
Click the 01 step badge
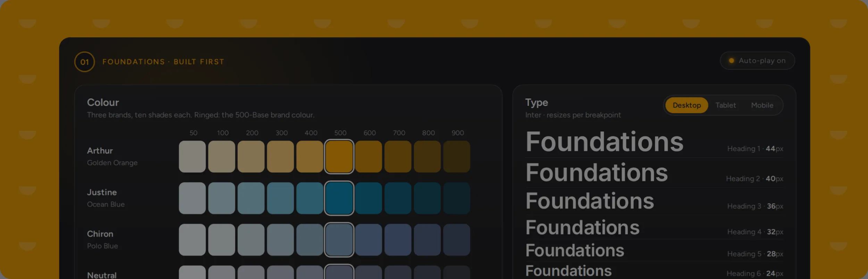(84, 62)
